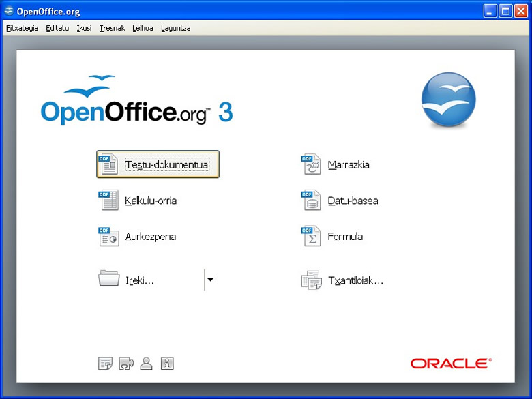Open the Fitxategia menu

(x=23, y=28)
